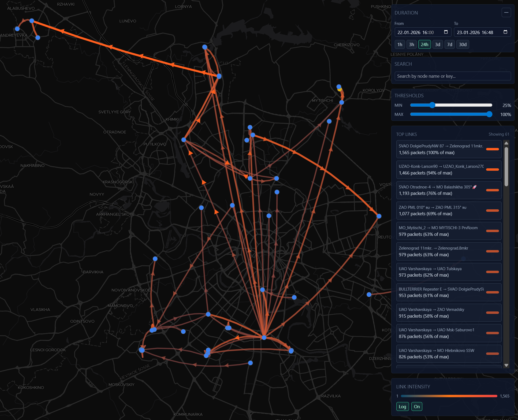Viewport: 518px width, 420px height.
Task: Select the 30d duration preset
Action: [x=463, y=44]
